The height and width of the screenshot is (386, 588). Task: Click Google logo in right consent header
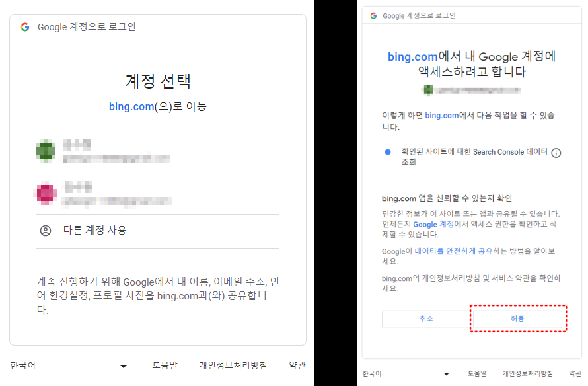373,16
